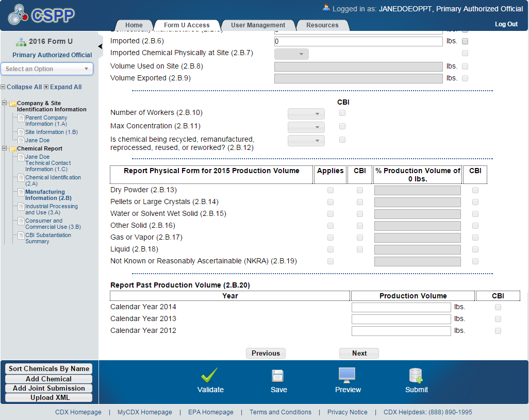Viewport: 529px width, 420px height.
Task: Click the Calendar Year 2013 production volume field
Action: (x=401, y=319)
